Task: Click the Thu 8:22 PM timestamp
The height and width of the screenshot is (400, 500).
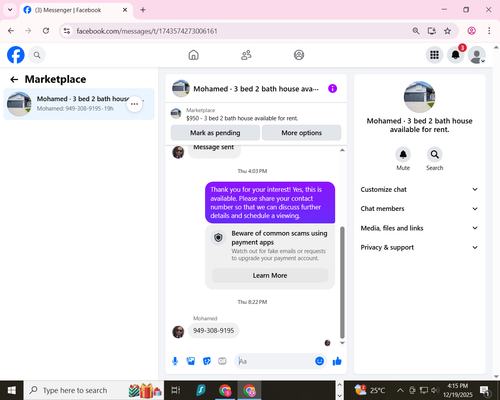Action: (x=252, y=302)
